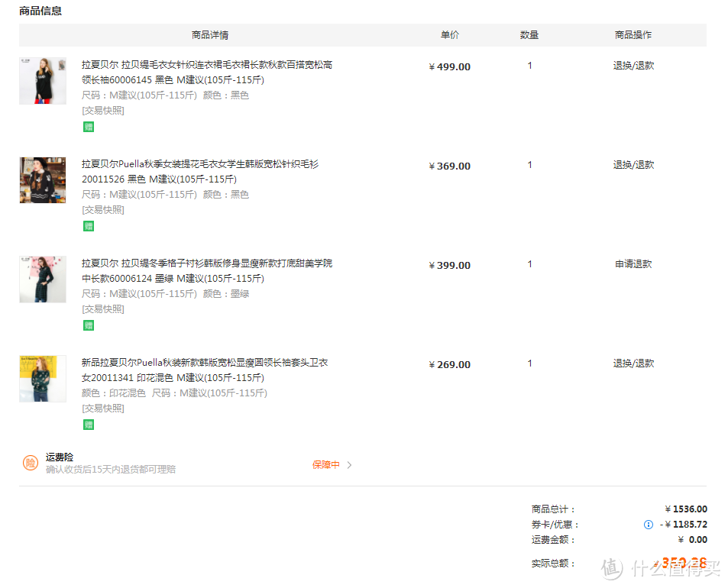Click the green gift icon under the 20011526 sweater
The width and height of the screenshot is (728, 588).
[88, 226]
